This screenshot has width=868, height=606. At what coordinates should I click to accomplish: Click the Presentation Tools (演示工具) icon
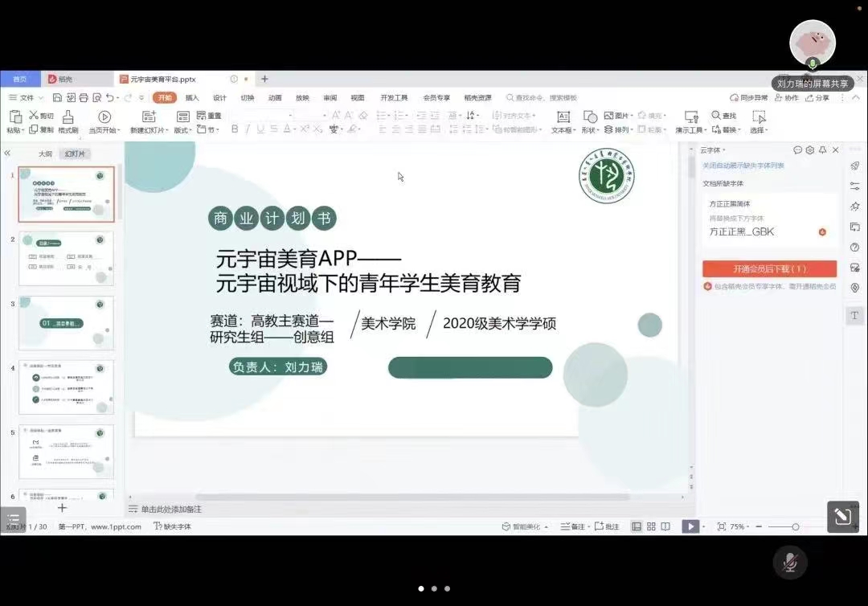[691, 117]
